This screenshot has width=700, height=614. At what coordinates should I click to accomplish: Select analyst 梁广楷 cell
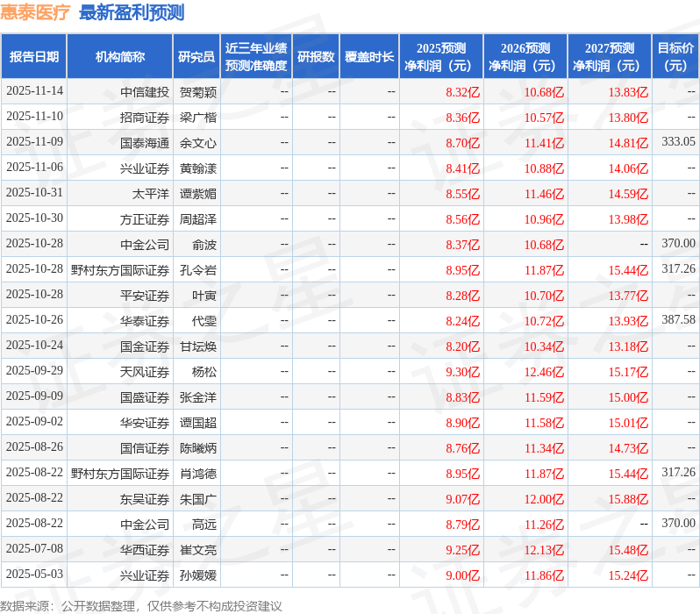point(197,118)
